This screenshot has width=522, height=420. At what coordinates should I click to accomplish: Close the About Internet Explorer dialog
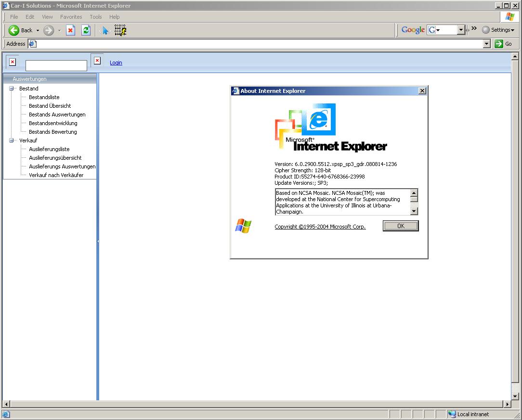[422, 91]
